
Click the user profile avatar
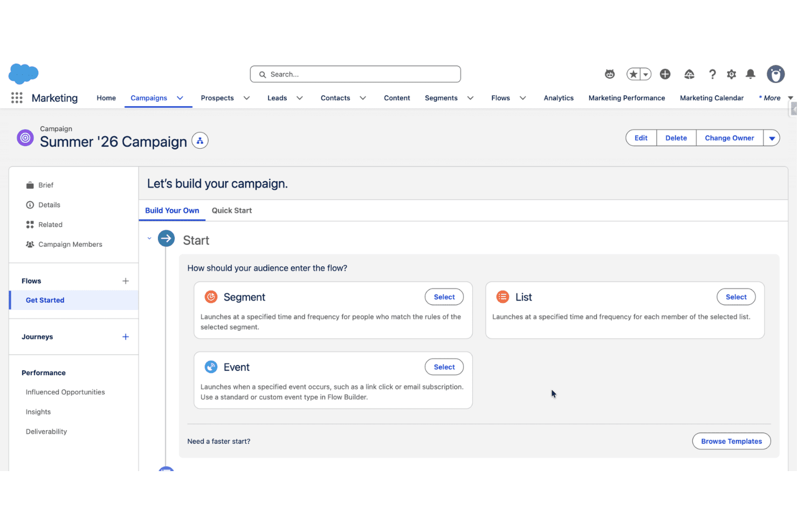coord(776,74)
